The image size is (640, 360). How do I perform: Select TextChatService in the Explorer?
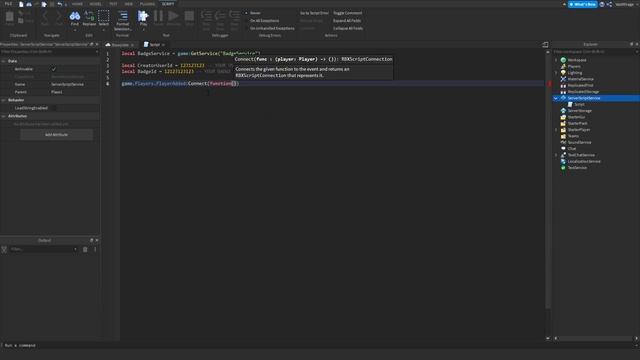pyautogui.click(x=581, y=155)
